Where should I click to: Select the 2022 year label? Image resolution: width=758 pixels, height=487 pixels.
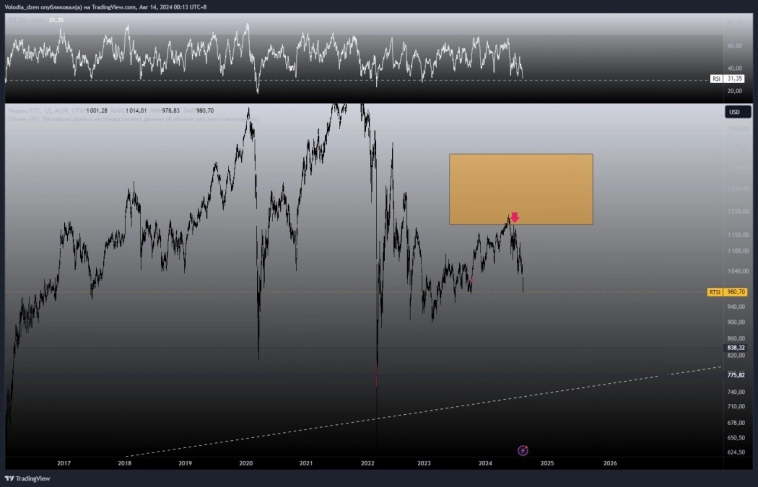click(367, 463)
